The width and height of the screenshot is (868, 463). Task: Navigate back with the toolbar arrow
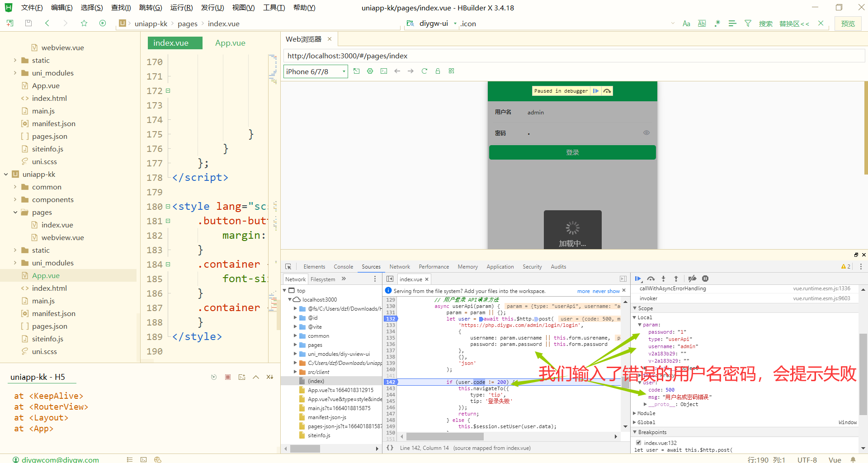(47, 23)
